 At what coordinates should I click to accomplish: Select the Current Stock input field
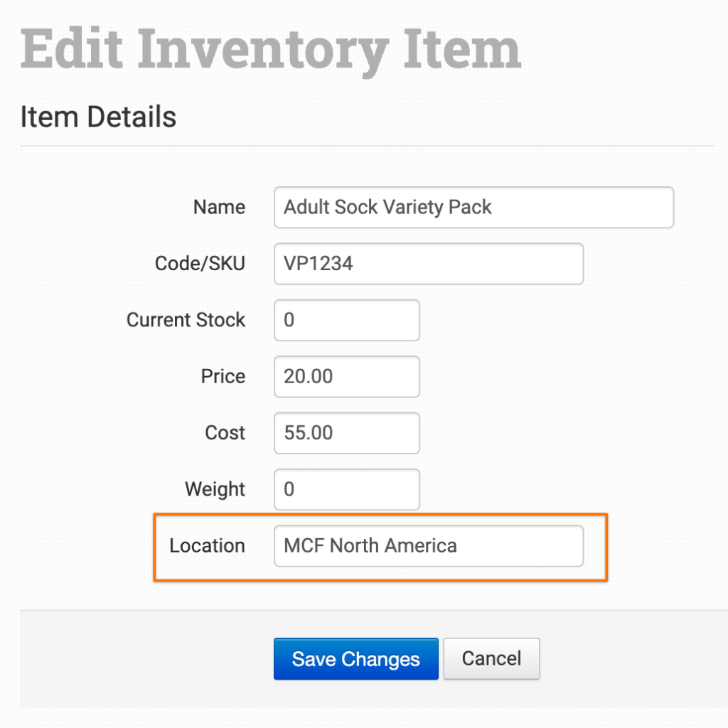(x=347, y=320)
